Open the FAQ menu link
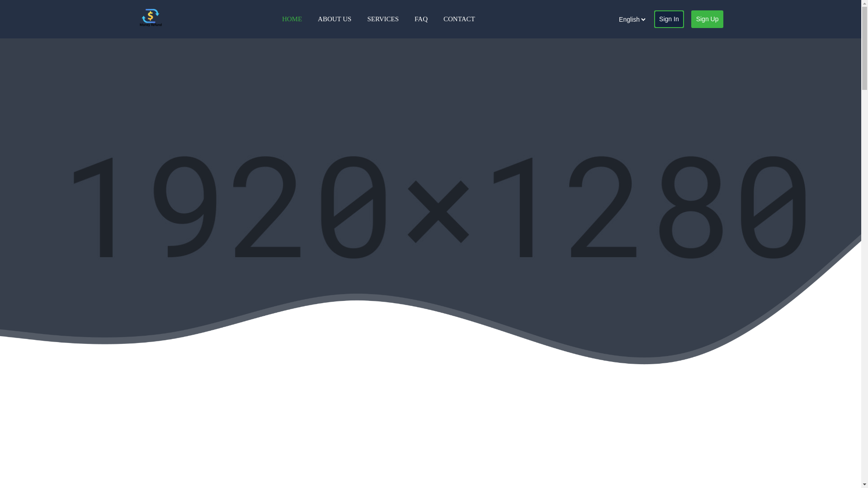Screen dimensions: 868x488 click(420, 19)
